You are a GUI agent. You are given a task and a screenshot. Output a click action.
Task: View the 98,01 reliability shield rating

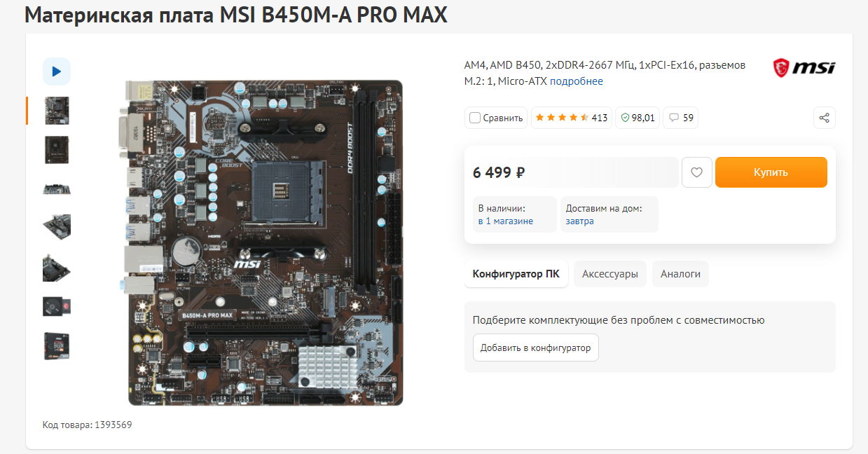638,118
